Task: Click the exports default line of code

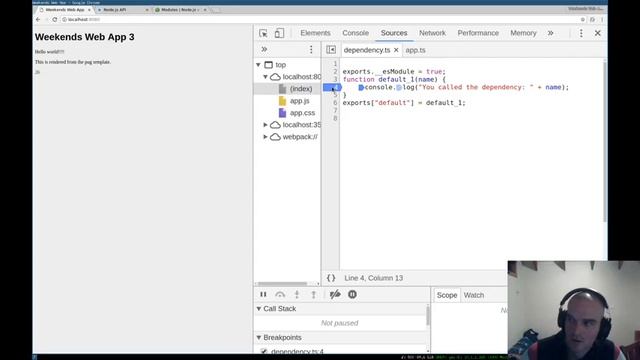Action: point(404,103)
